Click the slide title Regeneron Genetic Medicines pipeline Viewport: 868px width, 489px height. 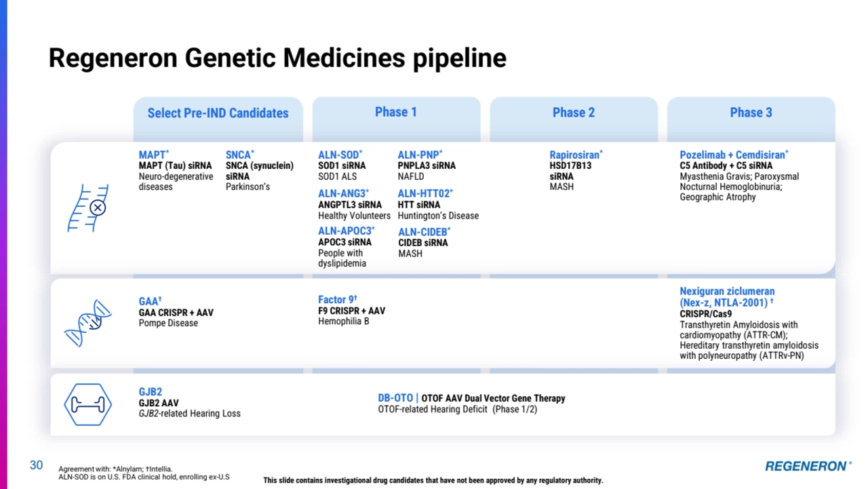[x=277, y=58]
